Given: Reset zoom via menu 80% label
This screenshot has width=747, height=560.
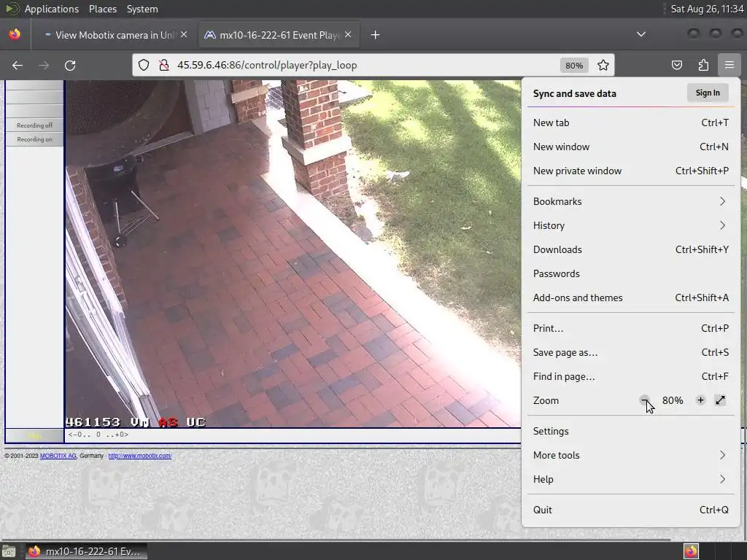Looking at the screenshot, I should point(672,400).
